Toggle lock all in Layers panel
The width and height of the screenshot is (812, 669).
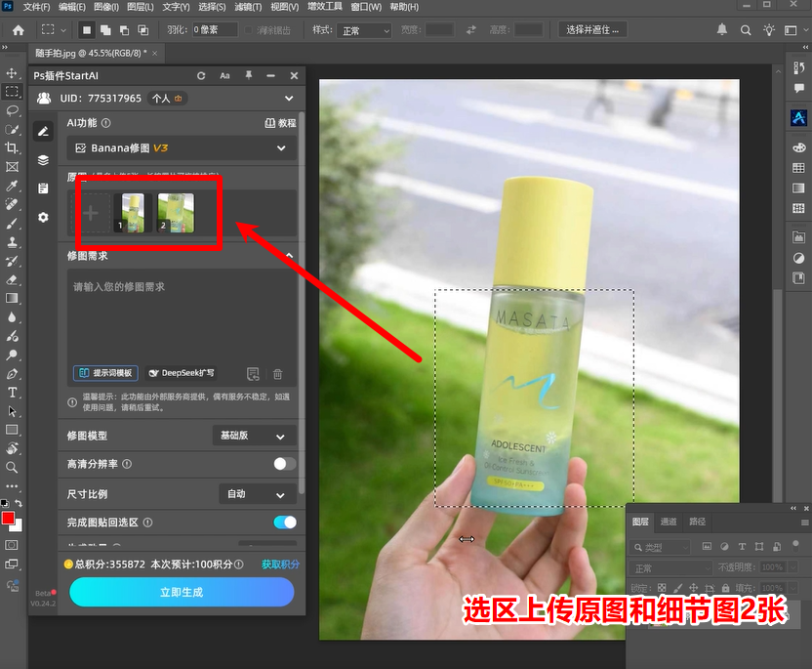(x=725, y=588)
